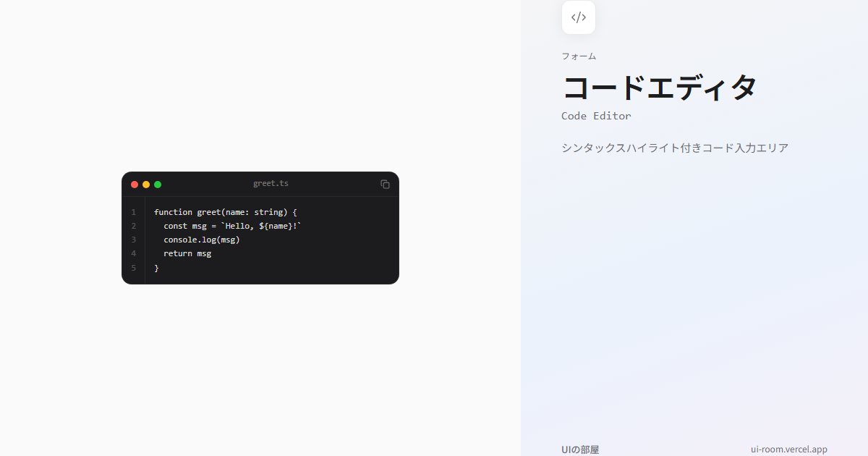
Task: Select the greet.ts file name
Action: [x=271, y=184]
